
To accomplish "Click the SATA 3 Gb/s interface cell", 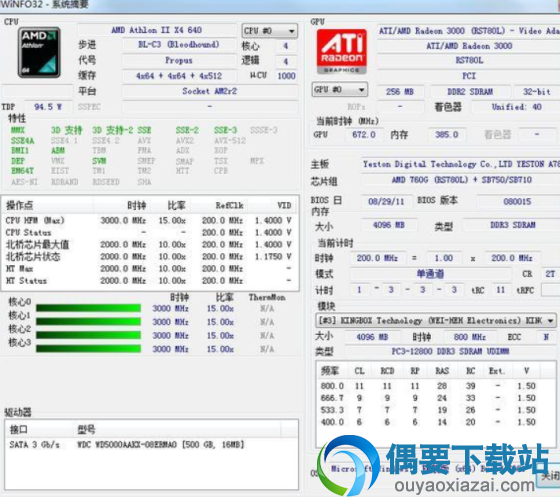I will pos(34,445).
